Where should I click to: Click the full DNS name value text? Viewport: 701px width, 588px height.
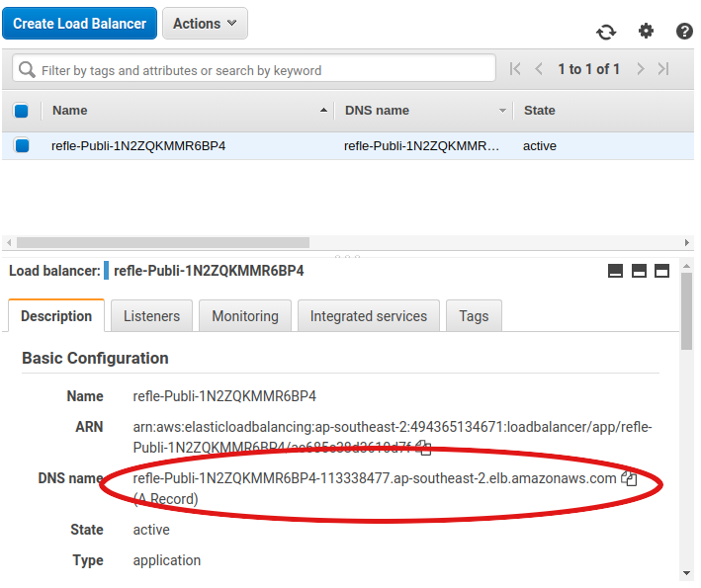(375, 478)
